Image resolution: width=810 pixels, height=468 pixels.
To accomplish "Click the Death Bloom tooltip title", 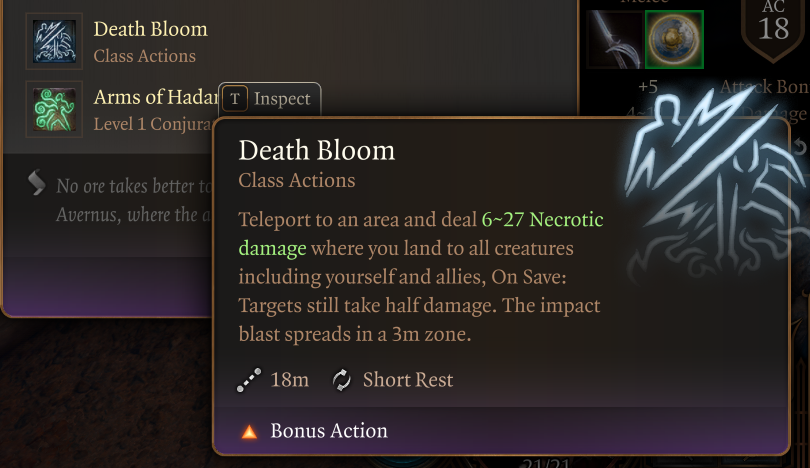I will coord(316,151).
